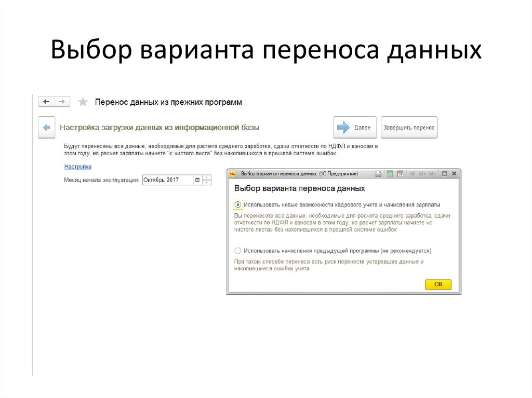
Task: Select option Использовать начисления предыдущей программы
Action: (237, 250)
